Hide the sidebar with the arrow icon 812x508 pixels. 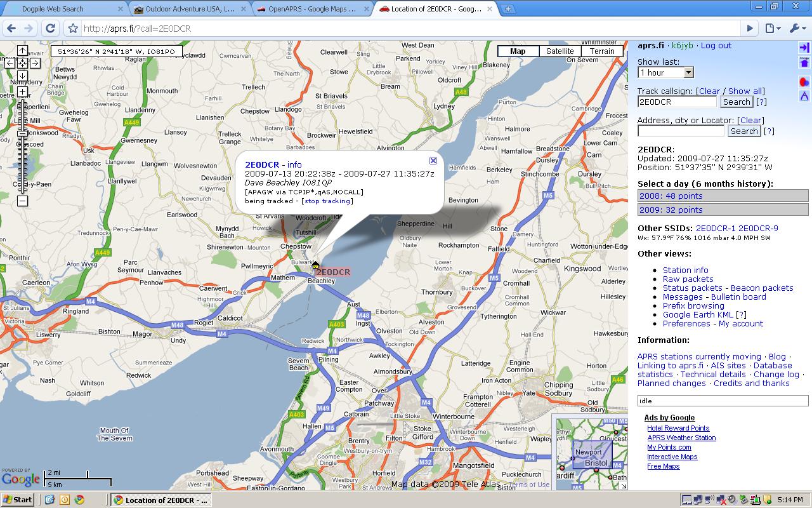click(804, 48)
